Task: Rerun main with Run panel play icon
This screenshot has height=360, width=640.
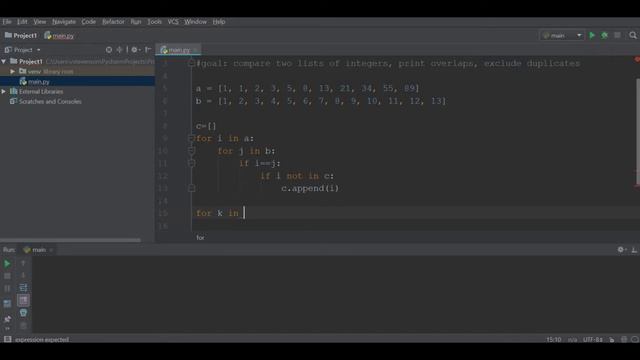Action: [7, 264]
